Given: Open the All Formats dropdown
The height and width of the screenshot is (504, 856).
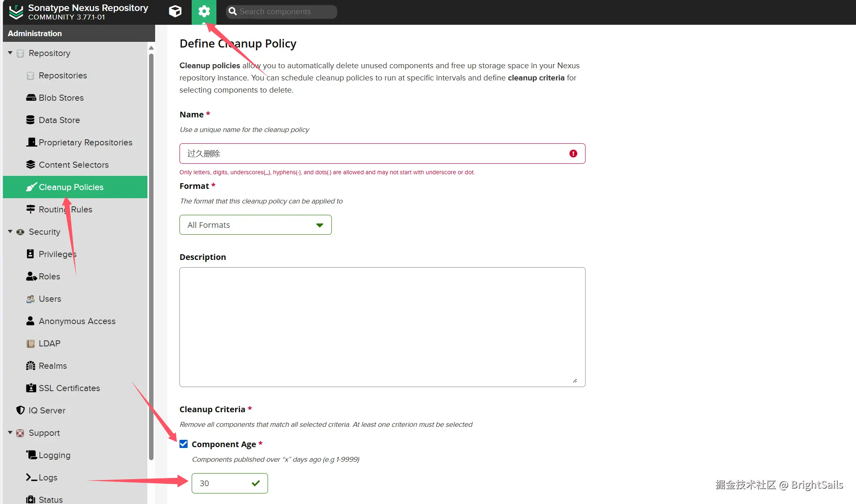Looking at the screenshot, I should coord(255,225).
